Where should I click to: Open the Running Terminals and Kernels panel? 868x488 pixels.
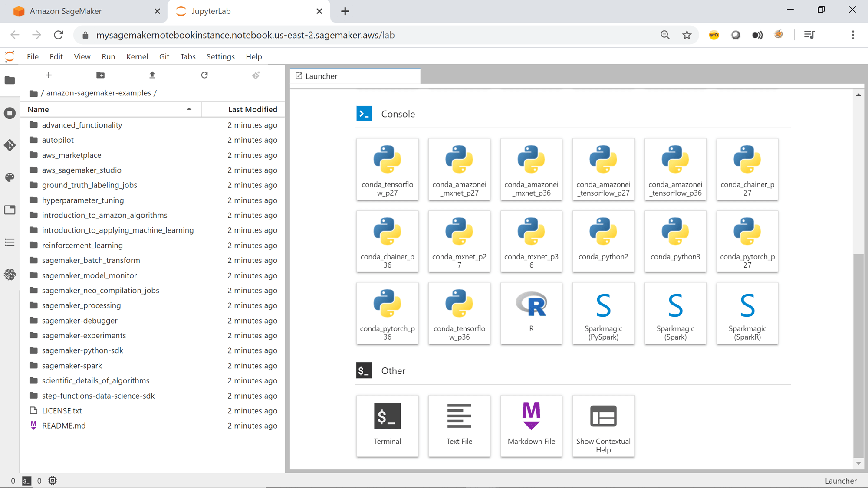click(10, 113)
